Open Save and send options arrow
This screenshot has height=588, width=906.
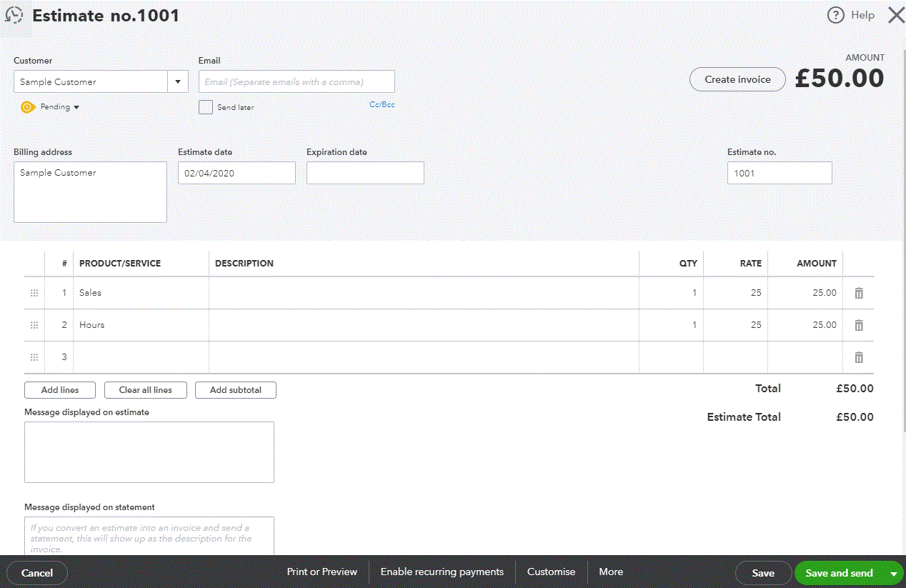click(x=892, y=572)
